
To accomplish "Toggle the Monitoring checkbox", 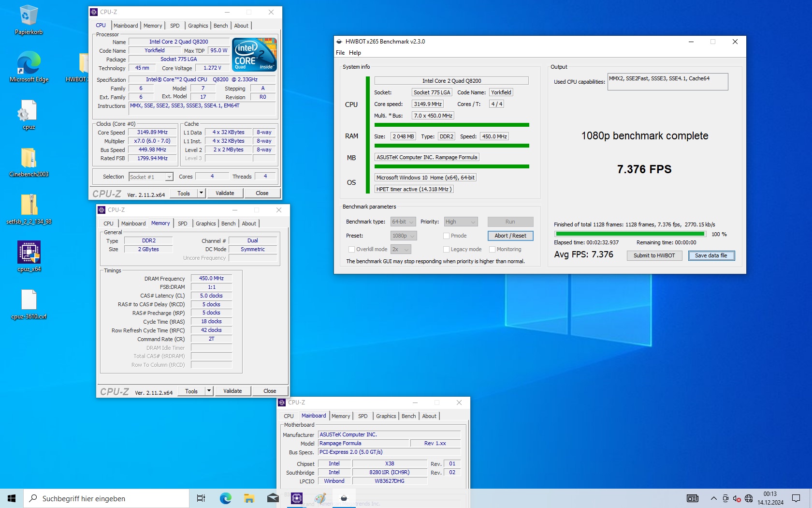I will point(492,249).
